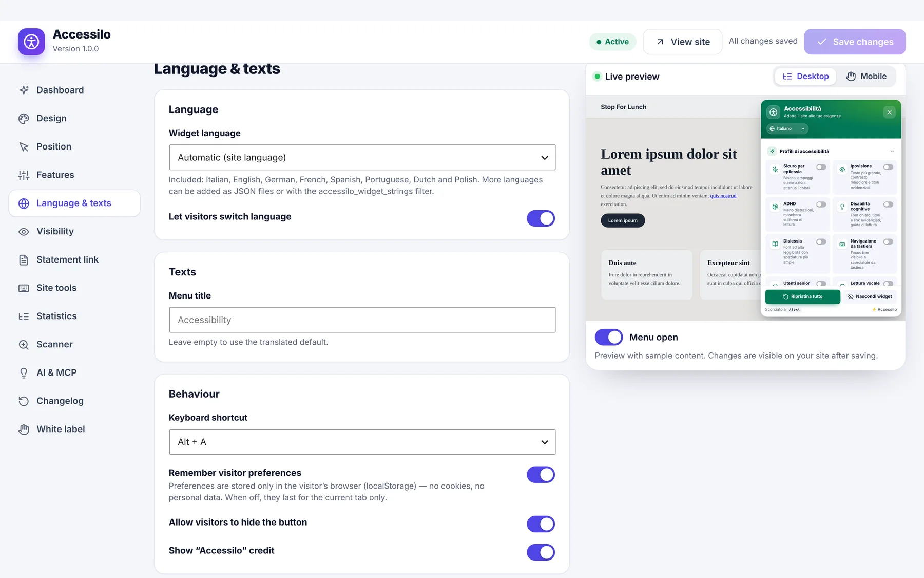924x578 pixels.
Task: Enable Sicuro per epilessia toggle in preview
Action: click(x=821, y=167)
